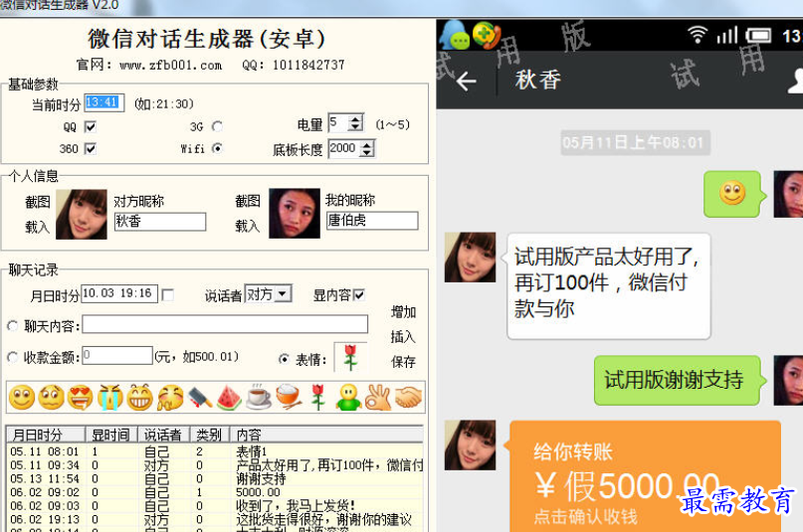Select the Wifi radio button

coord(217,148)
